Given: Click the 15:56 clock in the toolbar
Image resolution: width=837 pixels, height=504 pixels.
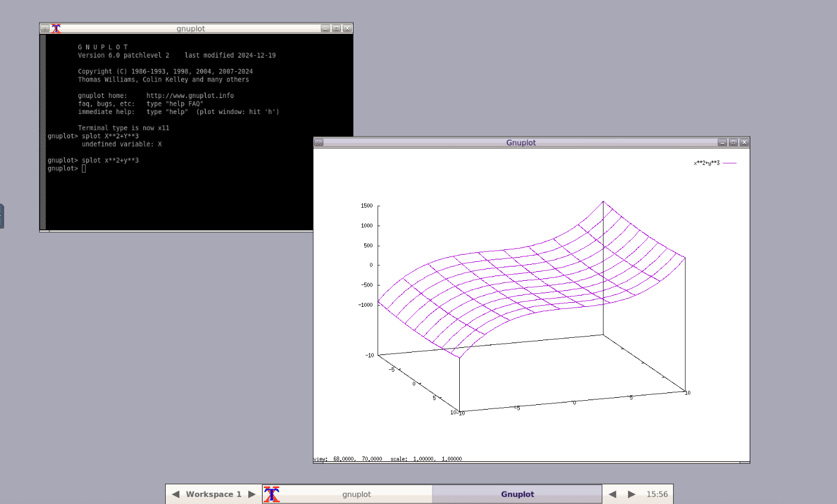Looking at the screenshot, I should [x=657, y=494].
